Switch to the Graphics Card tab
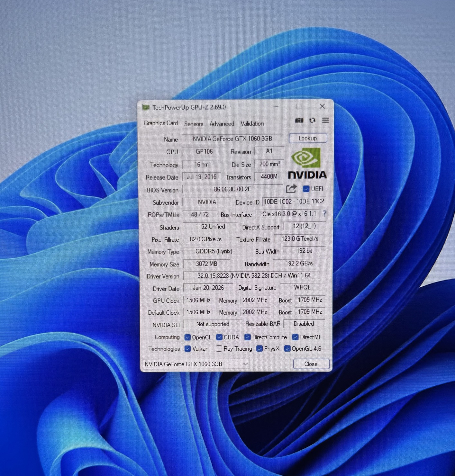This screenshot has width=455, height=476. coord(160,123)
